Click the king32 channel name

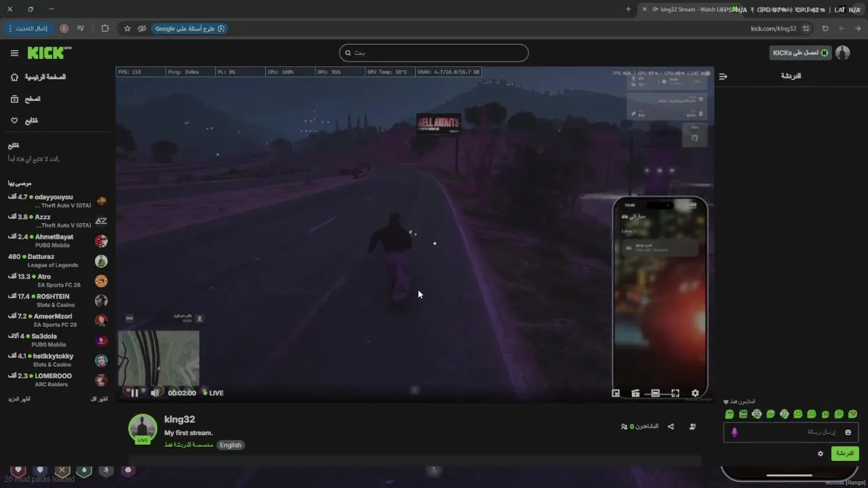(180, 420)
